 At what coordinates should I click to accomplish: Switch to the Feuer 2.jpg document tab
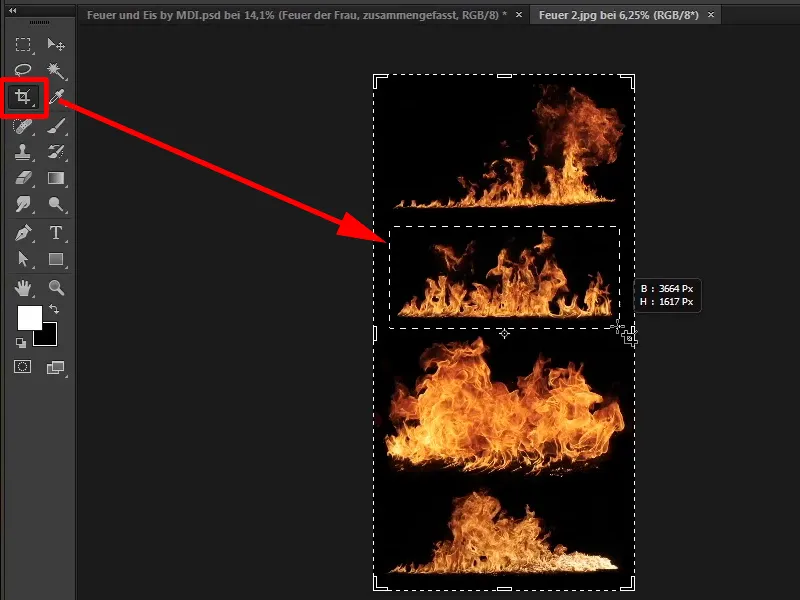tap(620, 15)
